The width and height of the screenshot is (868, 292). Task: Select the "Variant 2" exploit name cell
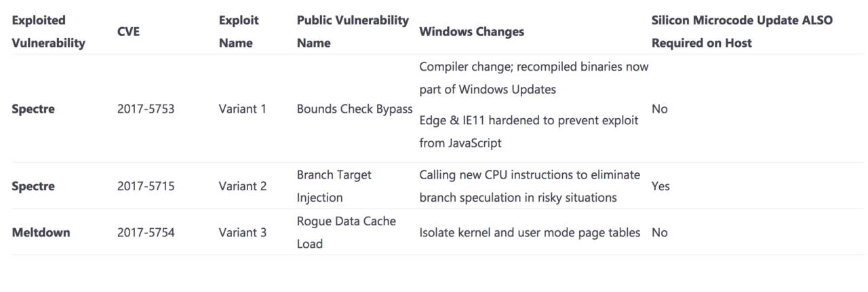tap(243, 186)
